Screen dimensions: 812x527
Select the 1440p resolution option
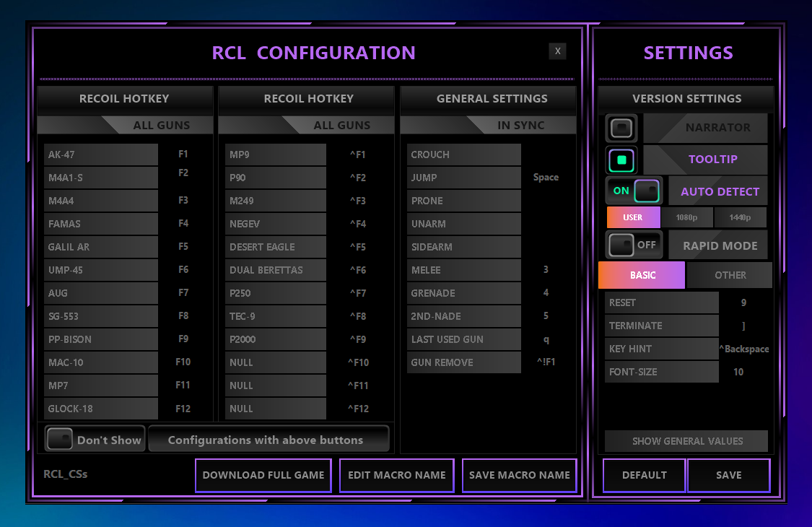(740, 217)
